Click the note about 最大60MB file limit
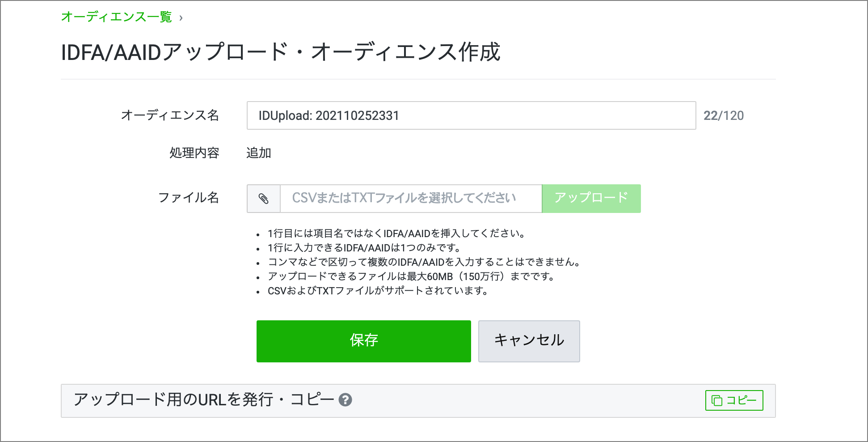Viewport: 868px width, 442px height. tap(411, 276)
